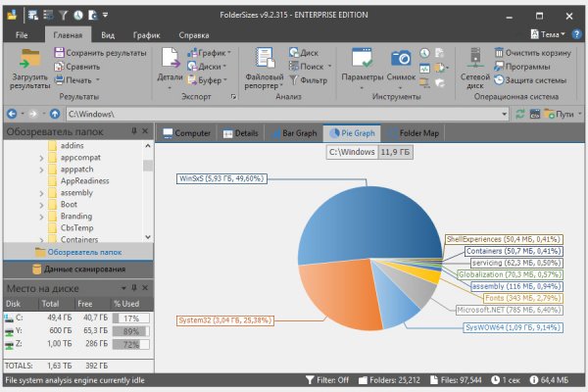This screenshot has height=392, width=588.
Task: Click the WinSxS pie chart label
Action: pos(221,178)
